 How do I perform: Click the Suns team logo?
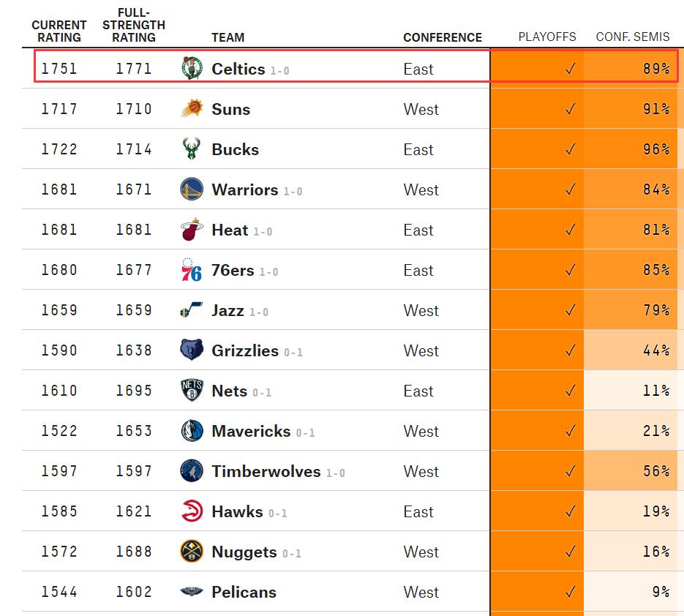pos(191,109)
